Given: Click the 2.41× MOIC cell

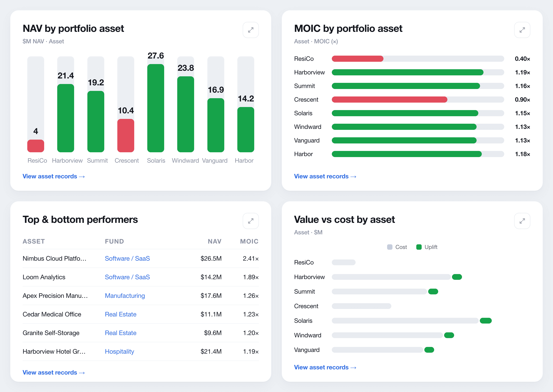Looking at the screenshot, I should click(251, 259).
